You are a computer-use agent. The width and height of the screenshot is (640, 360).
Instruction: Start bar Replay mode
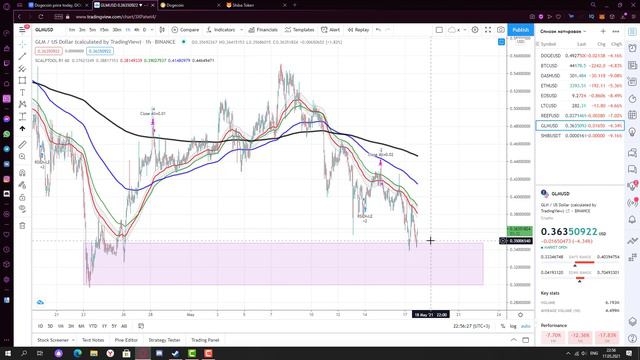tap(358, 29)
